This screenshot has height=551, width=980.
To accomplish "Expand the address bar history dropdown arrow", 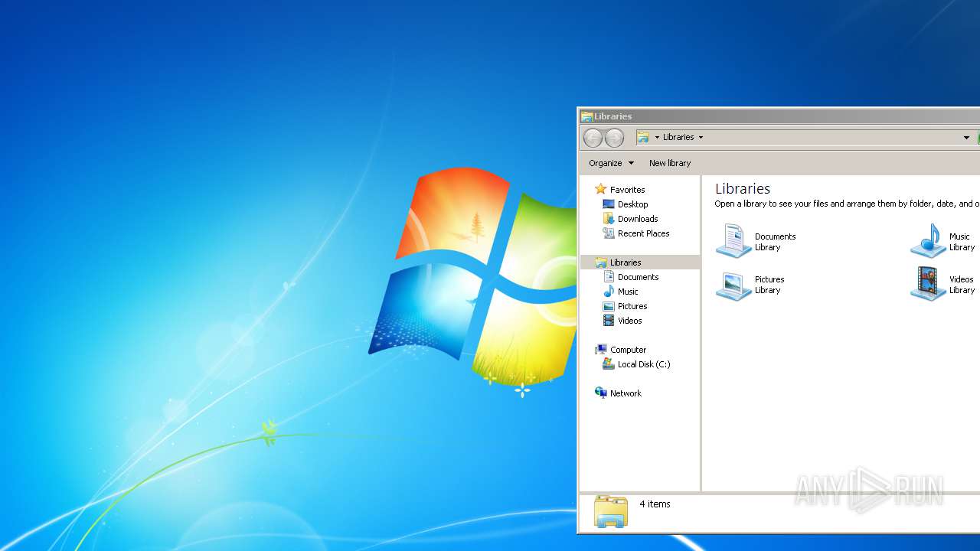I will (966, 138).
